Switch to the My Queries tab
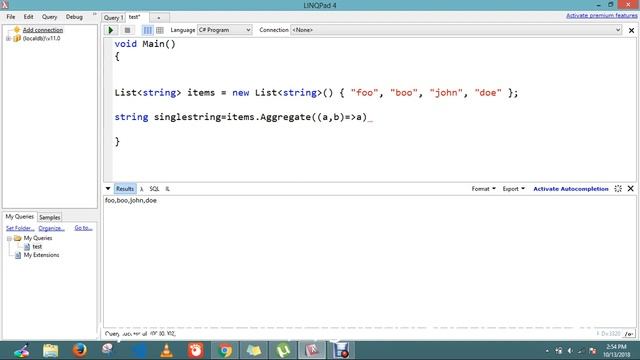The height and width of the screenshot is (360, 640). coord(20,217)
